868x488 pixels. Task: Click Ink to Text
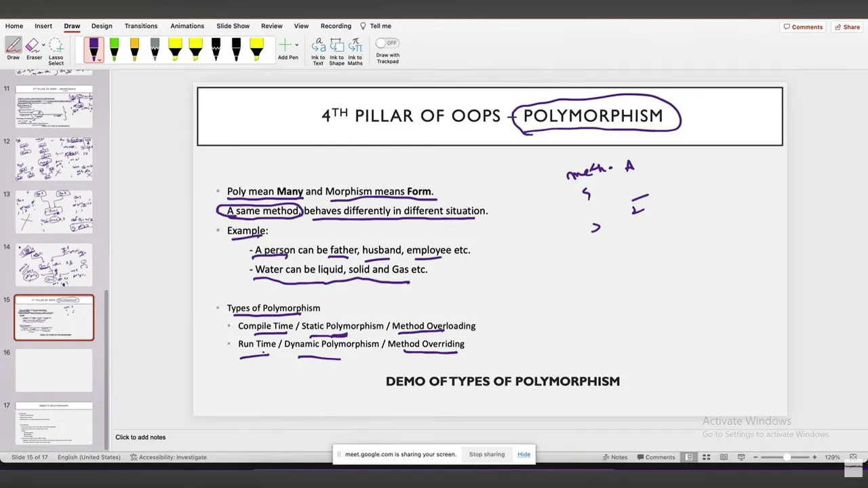(x=318, y=52)
